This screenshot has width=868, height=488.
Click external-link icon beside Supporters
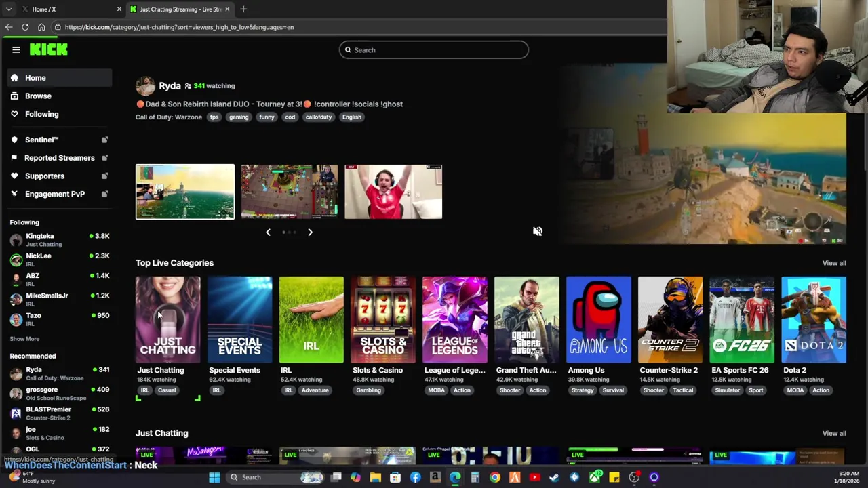pos(104,176)
